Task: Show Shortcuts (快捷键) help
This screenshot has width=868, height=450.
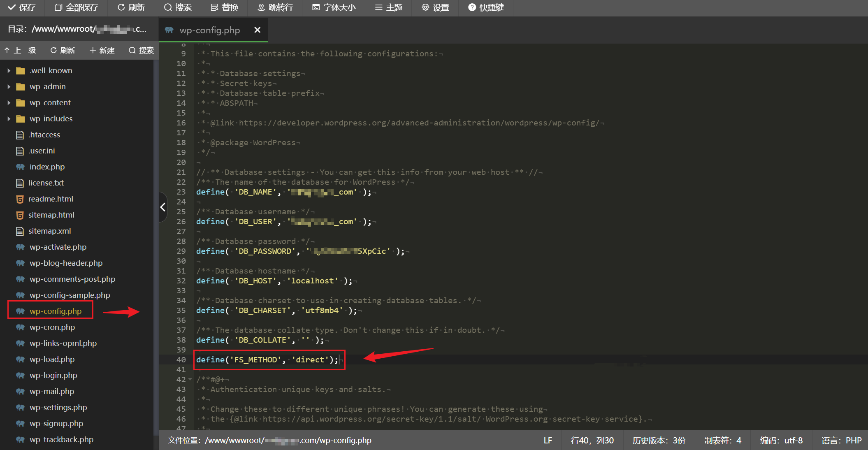Action: 486,7
